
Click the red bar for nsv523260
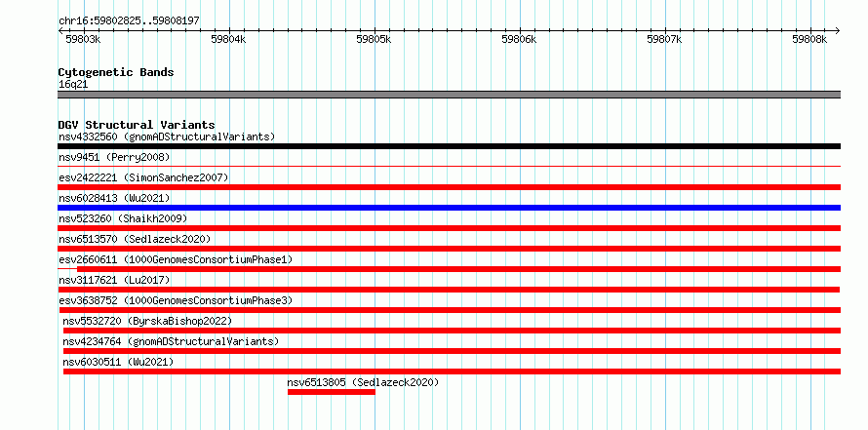click(449, 228)
